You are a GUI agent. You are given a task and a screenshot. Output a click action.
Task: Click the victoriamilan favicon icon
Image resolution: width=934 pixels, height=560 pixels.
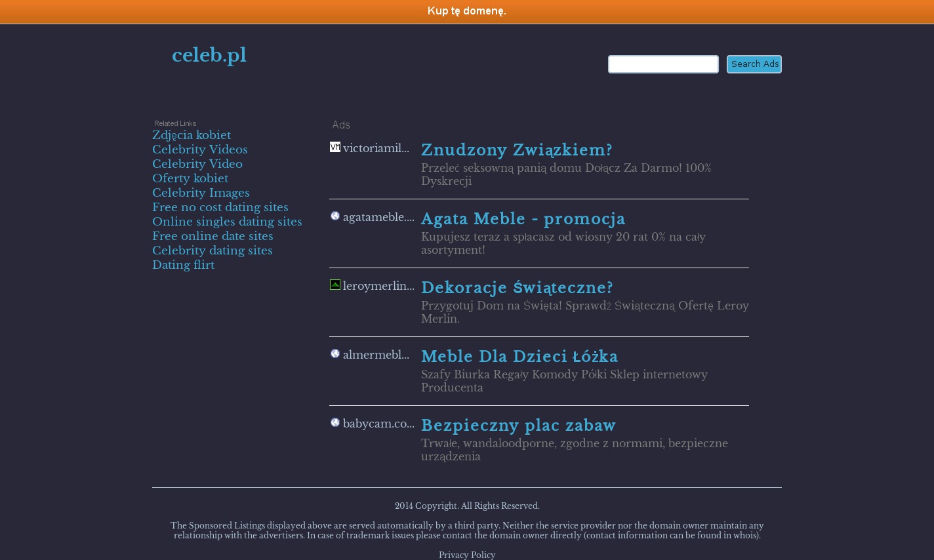[335, 147]
